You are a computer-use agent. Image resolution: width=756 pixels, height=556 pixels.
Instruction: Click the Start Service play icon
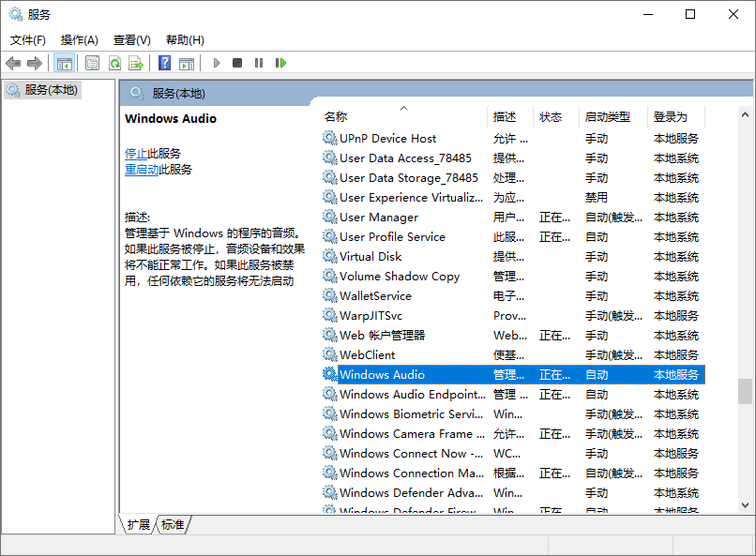(217, 63)
